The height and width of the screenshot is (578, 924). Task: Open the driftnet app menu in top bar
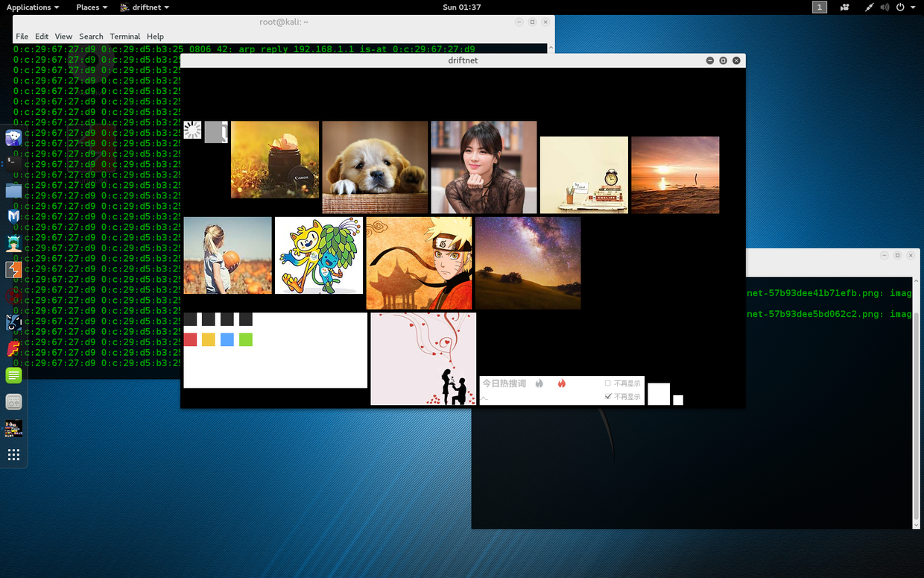pos(145,7)
